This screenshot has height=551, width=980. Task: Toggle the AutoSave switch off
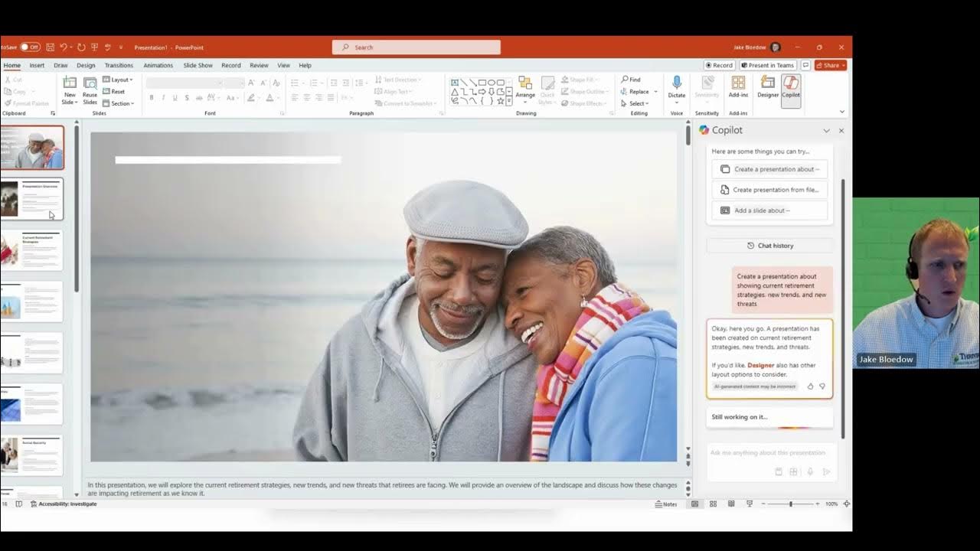pos(31,46)
